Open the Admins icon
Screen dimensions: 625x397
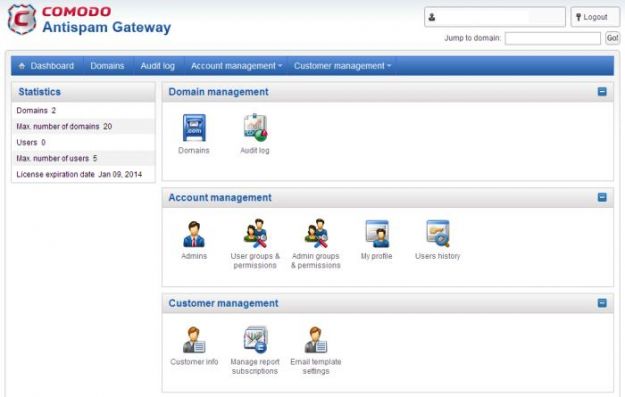194,234
